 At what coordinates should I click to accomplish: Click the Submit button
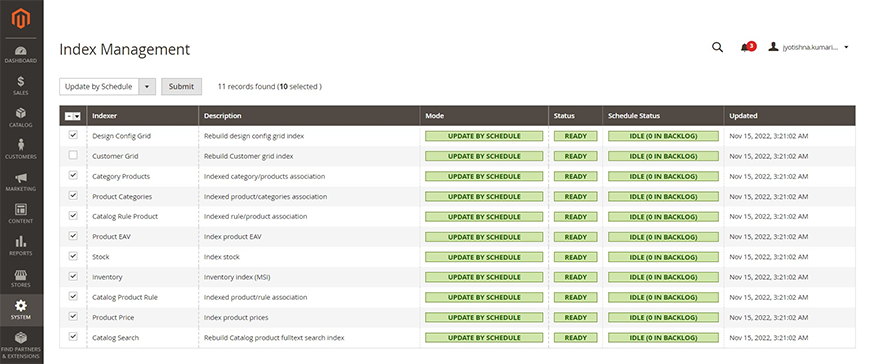tap(181, 87)
